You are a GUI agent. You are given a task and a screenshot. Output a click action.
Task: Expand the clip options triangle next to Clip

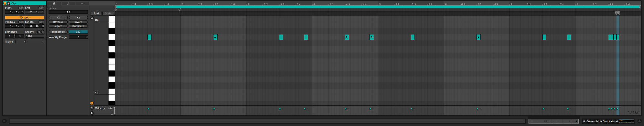pos(9,3)
